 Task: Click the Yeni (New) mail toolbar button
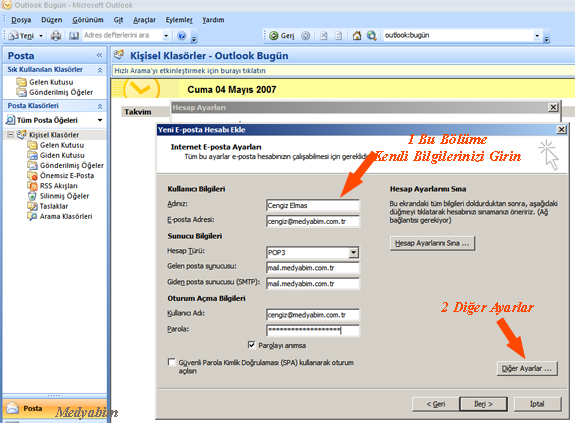21,36
